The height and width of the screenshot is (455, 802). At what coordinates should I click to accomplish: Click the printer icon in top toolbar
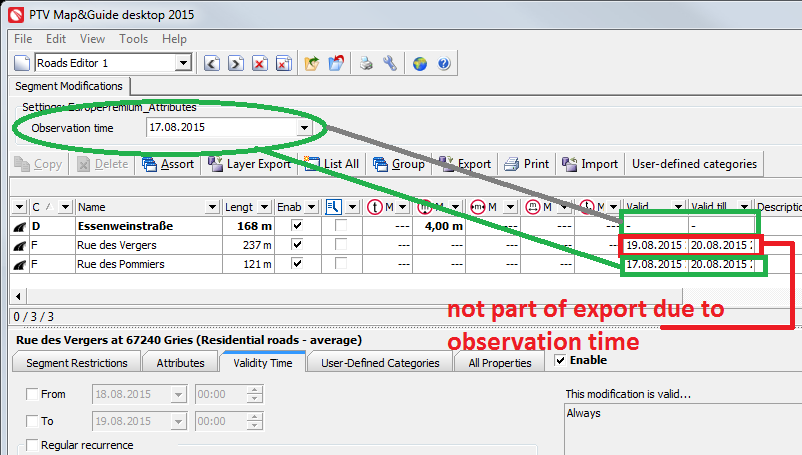point(366,63)
